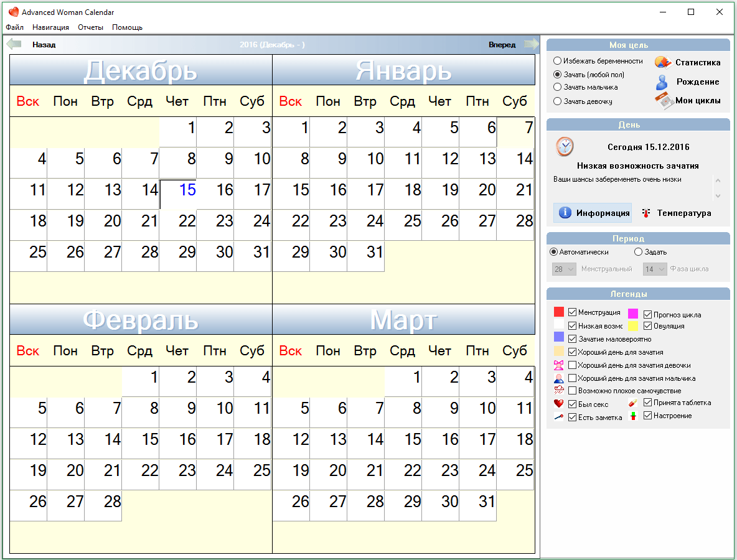The image size is (737, 560).
Task: Select Задать period option
Action: click(638, 252)
